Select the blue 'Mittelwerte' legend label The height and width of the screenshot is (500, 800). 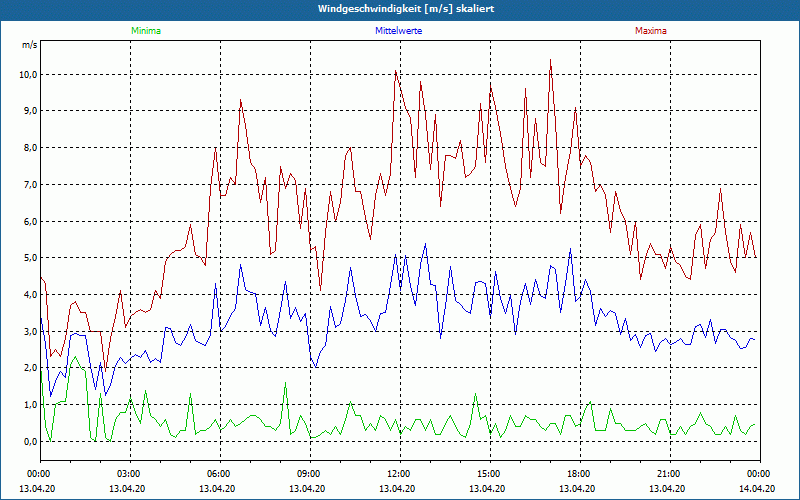(398, 31)
